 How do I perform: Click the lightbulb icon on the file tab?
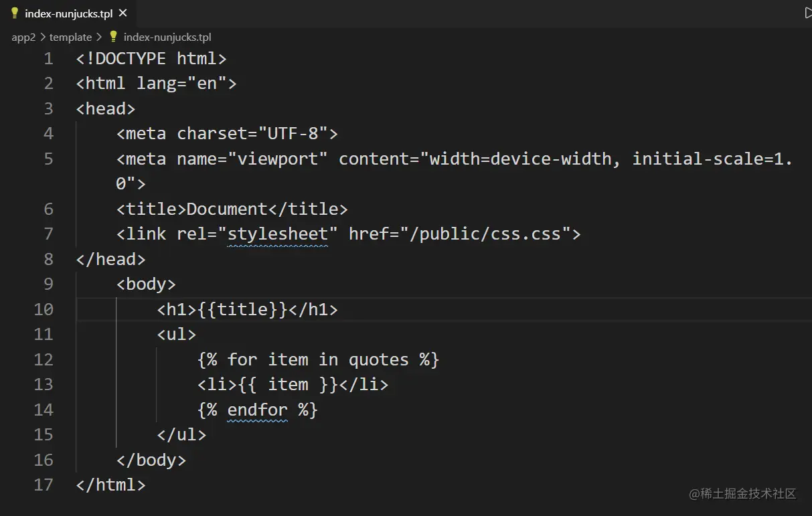15,13
